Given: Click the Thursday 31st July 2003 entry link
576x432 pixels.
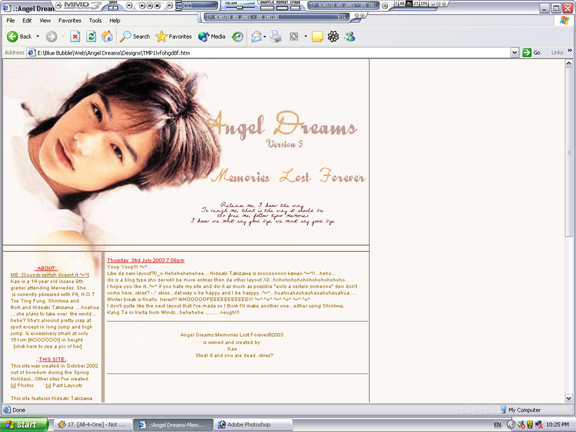Looking at the screenshot, I should pyautogui.click(x=145, y=260).
